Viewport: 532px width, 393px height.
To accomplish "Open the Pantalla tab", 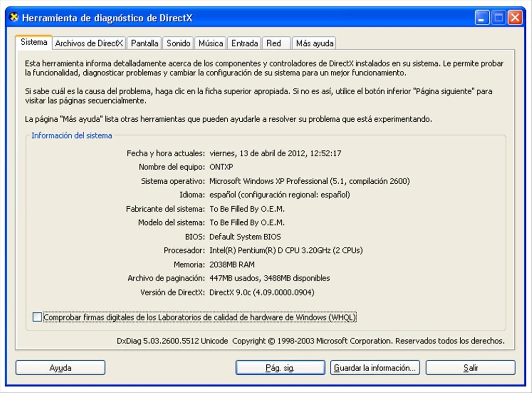I will [x=145, y=43].
